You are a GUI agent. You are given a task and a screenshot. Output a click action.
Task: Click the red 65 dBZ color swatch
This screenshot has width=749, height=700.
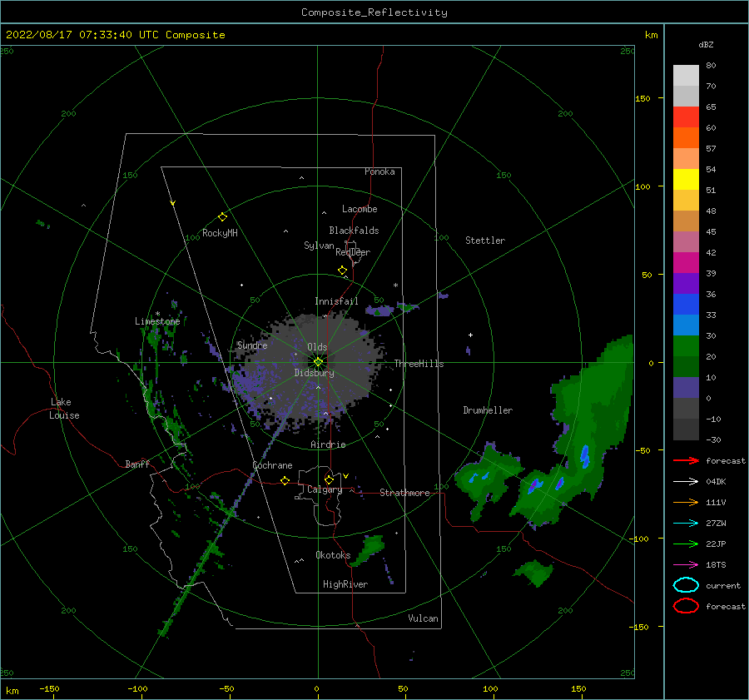coord(686,117)
